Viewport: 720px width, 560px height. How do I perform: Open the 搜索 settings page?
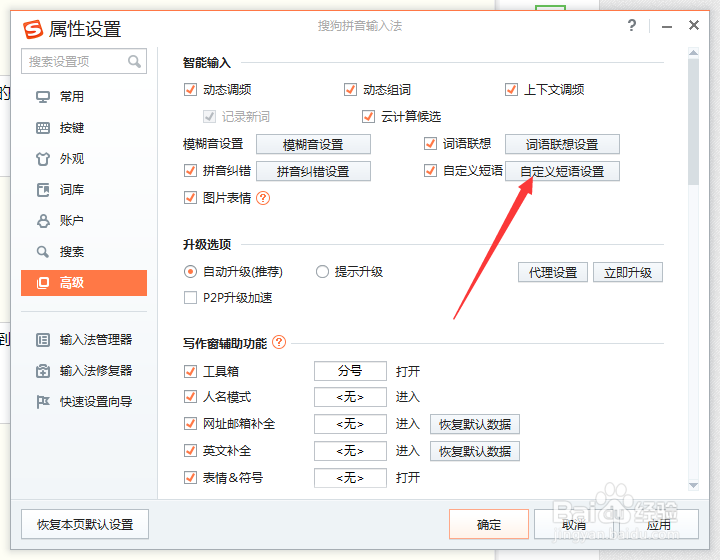coord(84,252)
